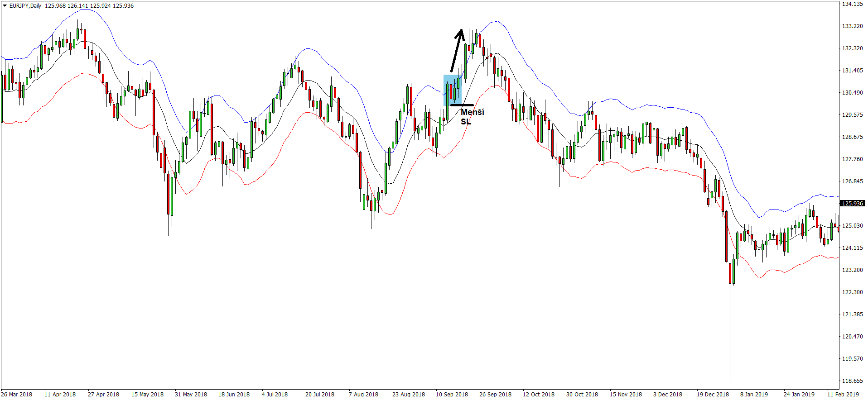Click the 133.220 price axis label

pos(852,26)
